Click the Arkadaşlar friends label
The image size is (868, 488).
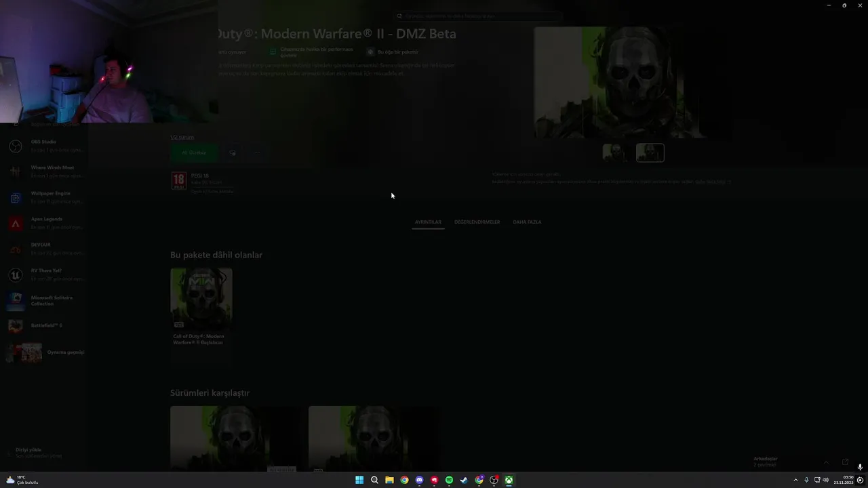tap(766, 459)
